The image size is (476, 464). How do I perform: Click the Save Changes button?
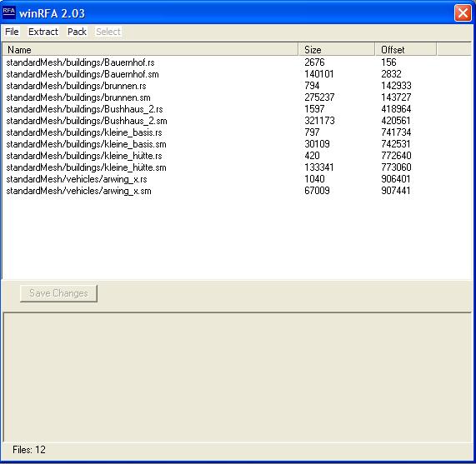[x=58, y=293]
